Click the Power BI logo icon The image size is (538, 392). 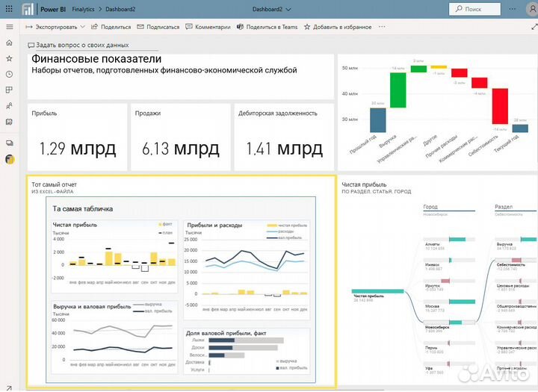28,9
